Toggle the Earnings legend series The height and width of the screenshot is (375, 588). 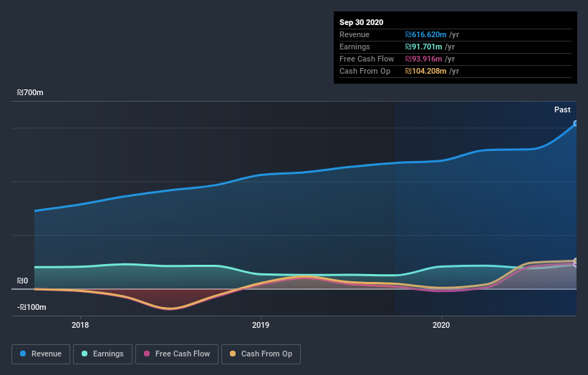[102, 354]
